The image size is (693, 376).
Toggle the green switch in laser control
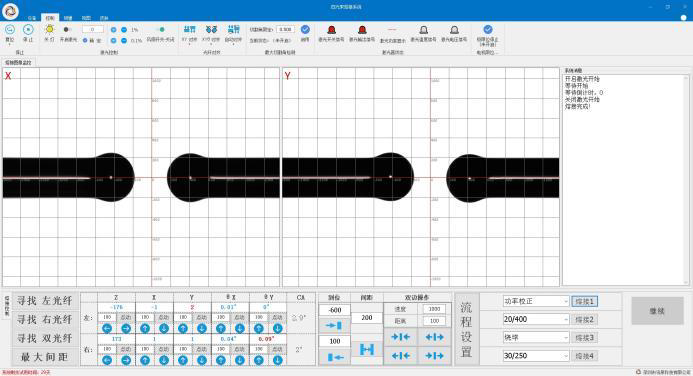161,30
